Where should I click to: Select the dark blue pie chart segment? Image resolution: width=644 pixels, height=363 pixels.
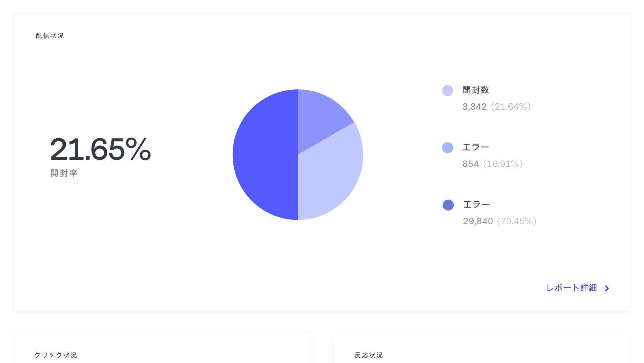coord(264,155)
